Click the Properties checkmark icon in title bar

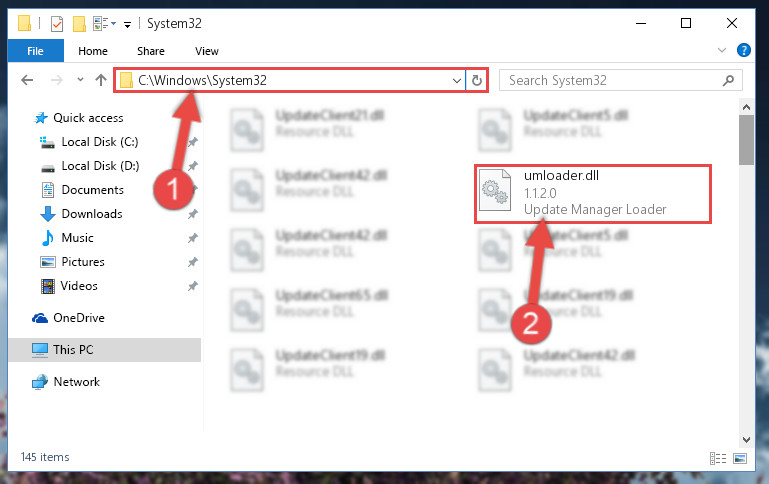[x=57, y=24]
